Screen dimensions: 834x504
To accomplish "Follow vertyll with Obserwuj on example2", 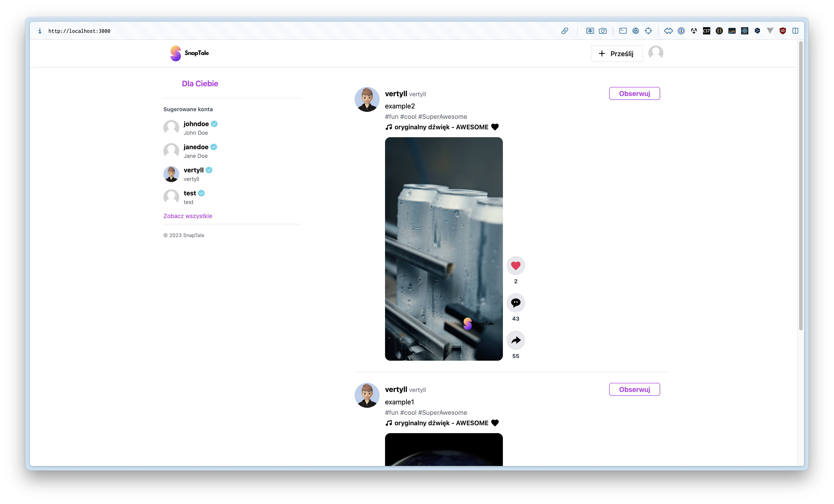I will (634, 93).
